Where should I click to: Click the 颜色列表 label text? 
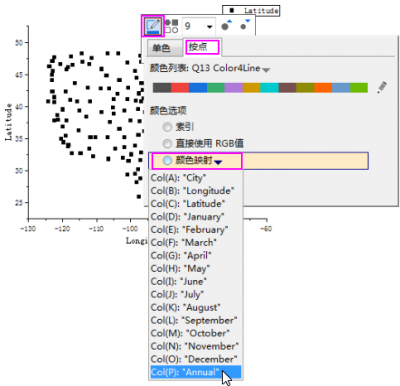(168, 68)
